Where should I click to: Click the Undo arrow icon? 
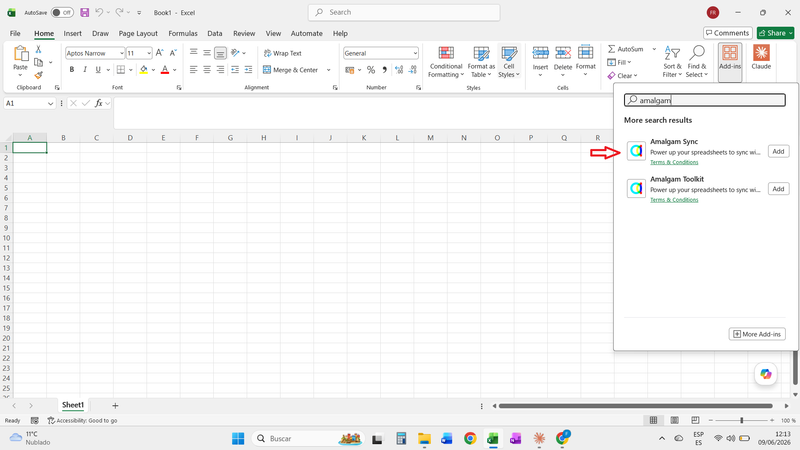click(x=99, y=12)
